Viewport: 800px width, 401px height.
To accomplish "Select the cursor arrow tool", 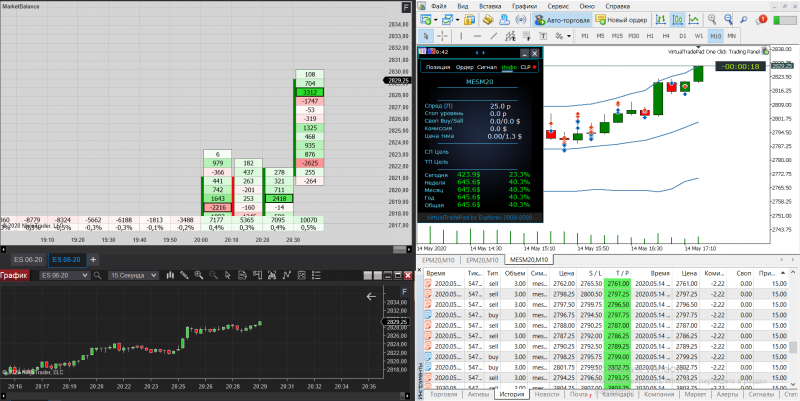I will (426, 36).
